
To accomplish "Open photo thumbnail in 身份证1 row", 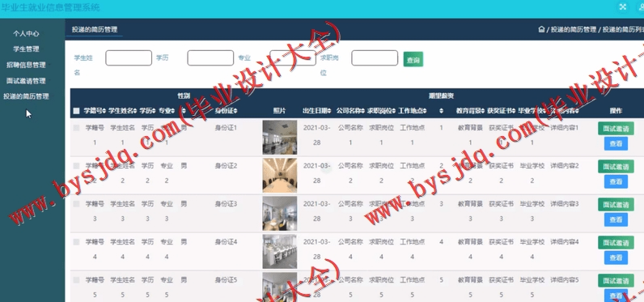I will [x=280, y=137].
